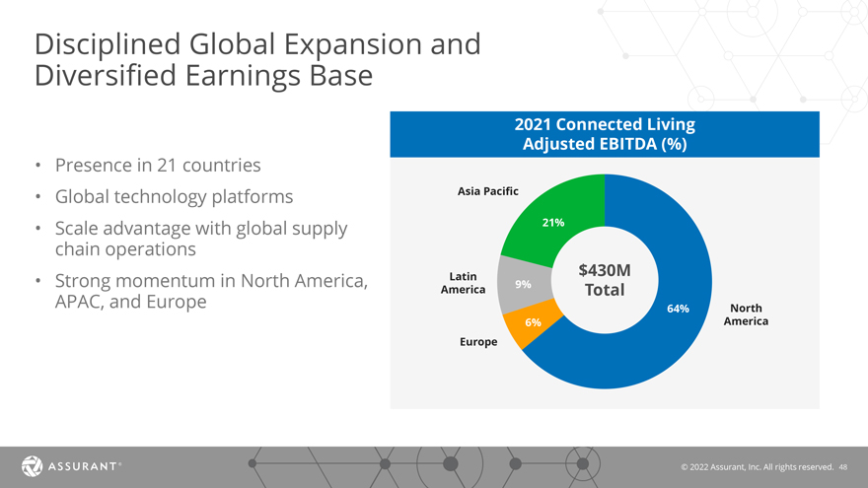Click the North America chart label

coord(748,314)
